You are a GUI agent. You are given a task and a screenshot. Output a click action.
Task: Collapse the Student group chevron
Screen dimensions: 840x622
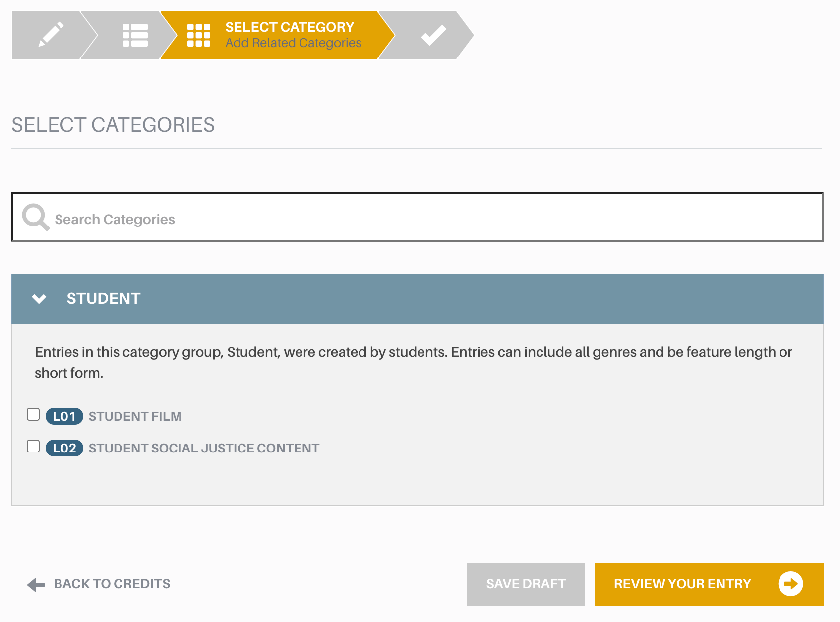tap(39, 299)
